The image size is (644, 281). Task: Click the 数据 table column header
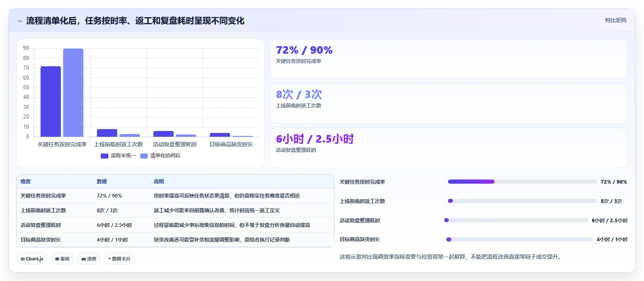click(102, 182)
